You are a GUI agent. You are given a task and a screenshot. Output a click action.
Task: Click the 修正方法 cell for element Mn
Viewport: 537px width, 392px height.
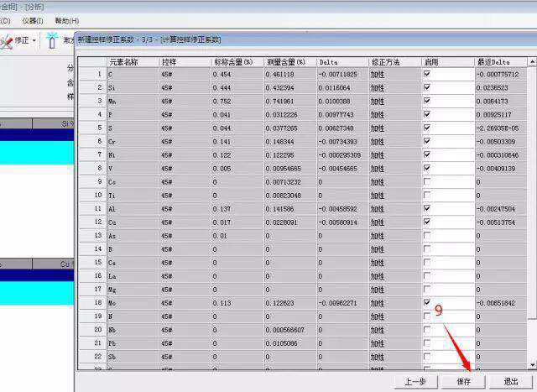pyautogui.click(x=394, y=101)
